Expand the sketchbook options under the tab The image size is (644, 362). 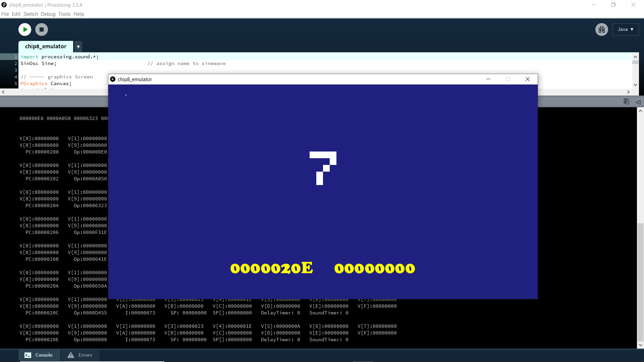(78, 47)
